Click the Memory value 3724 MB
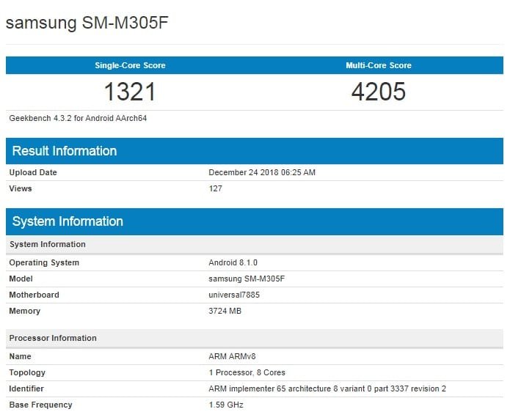The width and height of the screenshot is (510, 420). click(225, 311)
